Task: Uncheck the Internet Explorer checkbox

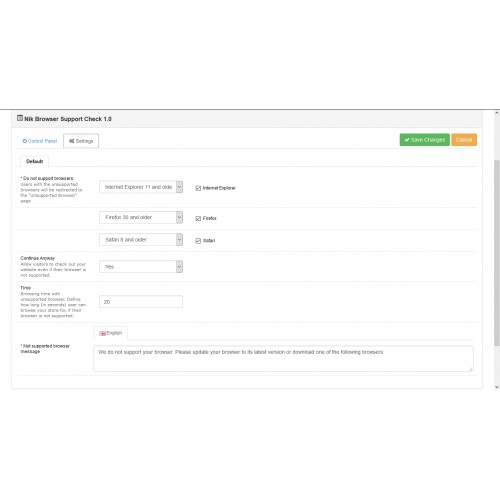Action: tap(198, 188)
